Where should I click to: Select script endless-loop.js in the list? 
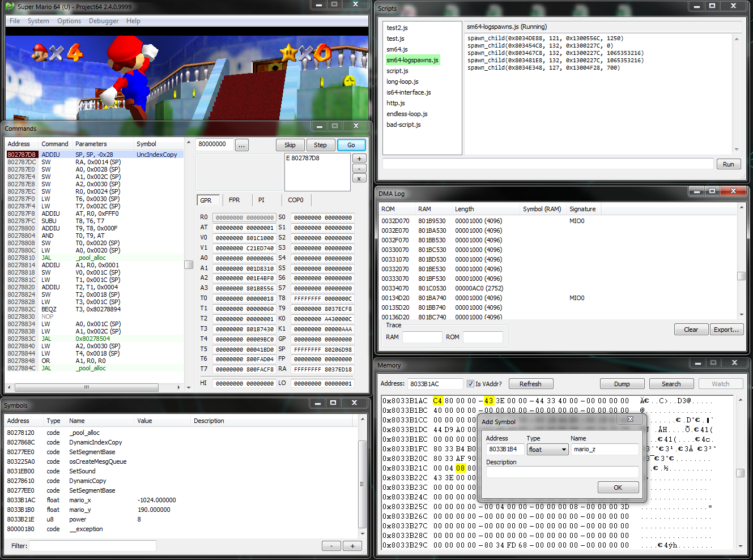407,114
